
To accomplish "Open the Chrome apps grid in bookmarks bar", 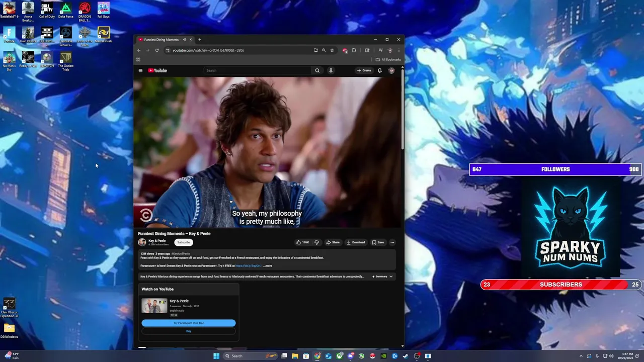I will pos(138,59).
